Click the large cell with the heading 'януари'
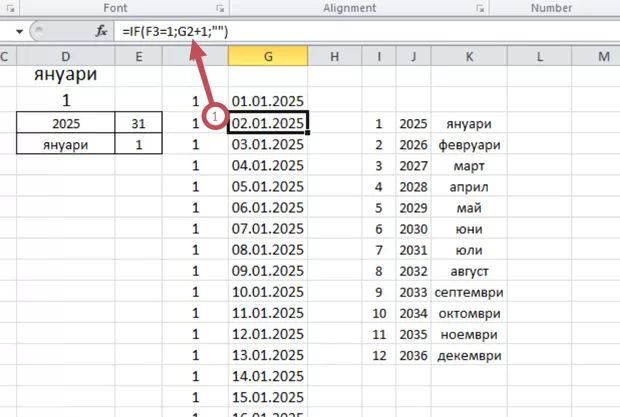The height and width of the screenshot is (417, 620). [x=66, y=75]
